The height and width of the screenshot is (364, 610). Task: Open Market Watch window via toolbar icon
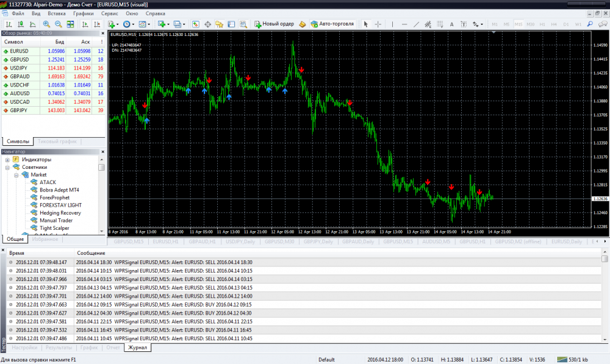click(x=196, y=24)
